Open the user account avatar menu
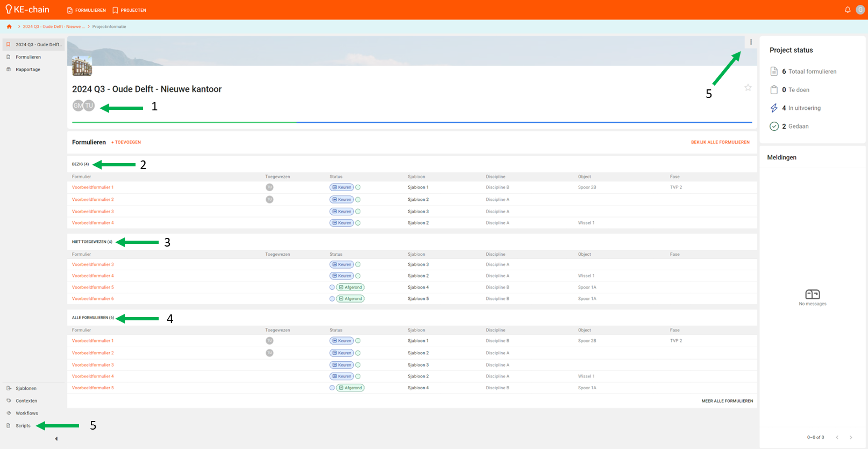 pyautogui.click(x=860, y=10)
